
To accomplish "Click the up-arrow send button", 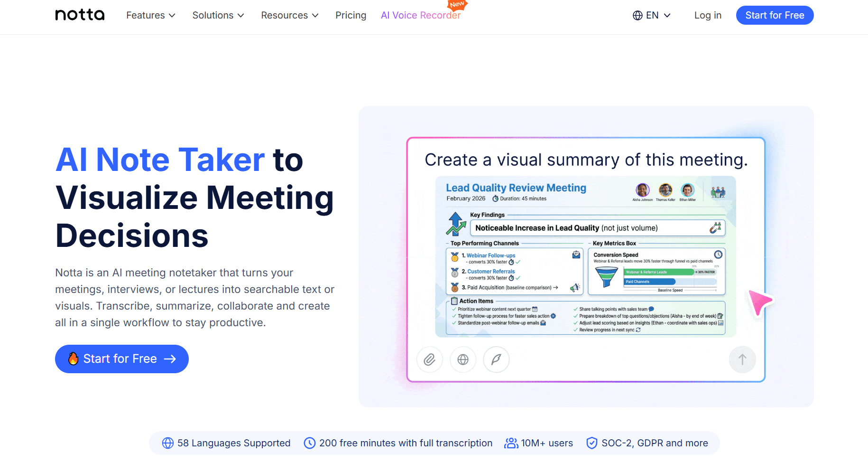I will coord(742,359).
